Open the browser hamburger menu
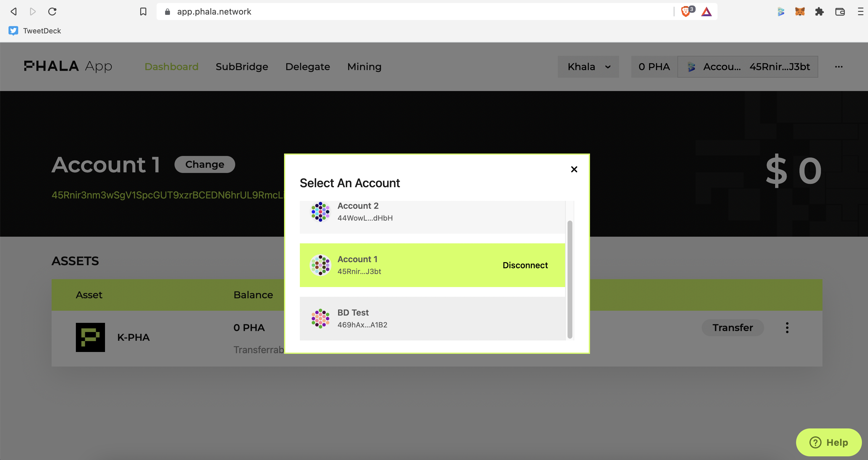This screenshot has height=460, width=868. (x=860, y=12)
